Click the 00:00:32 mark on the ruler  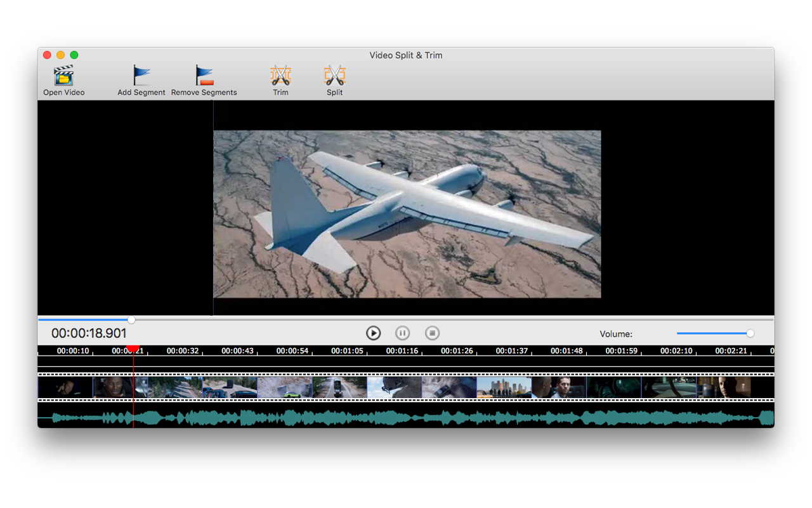coord(183,351)
